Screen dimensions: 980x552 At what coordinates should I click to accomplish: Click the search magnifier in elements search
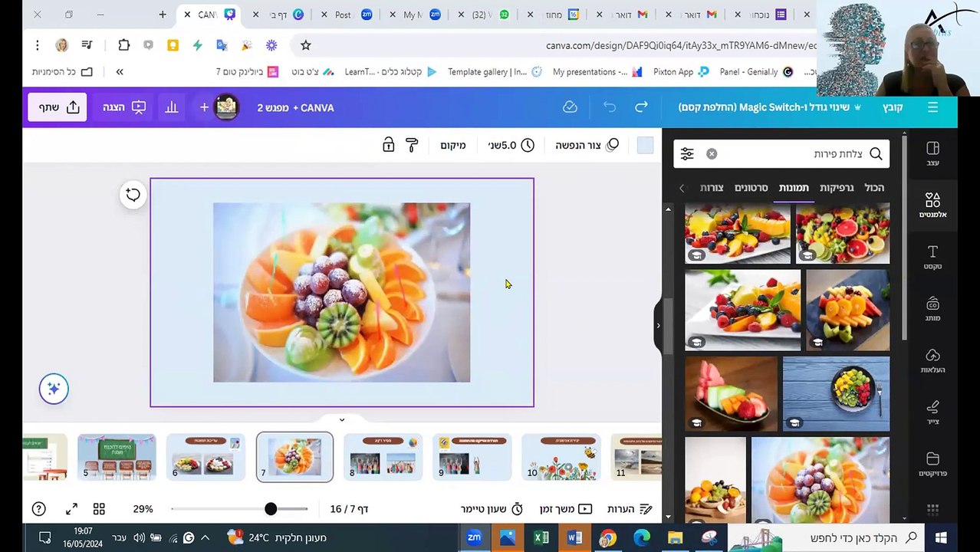point(876,154)
